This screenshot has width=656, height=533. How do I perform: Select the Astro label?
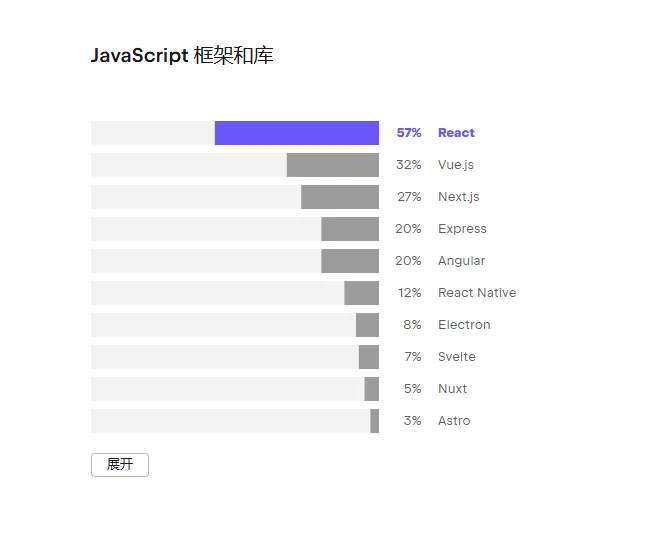coord(454,421)
